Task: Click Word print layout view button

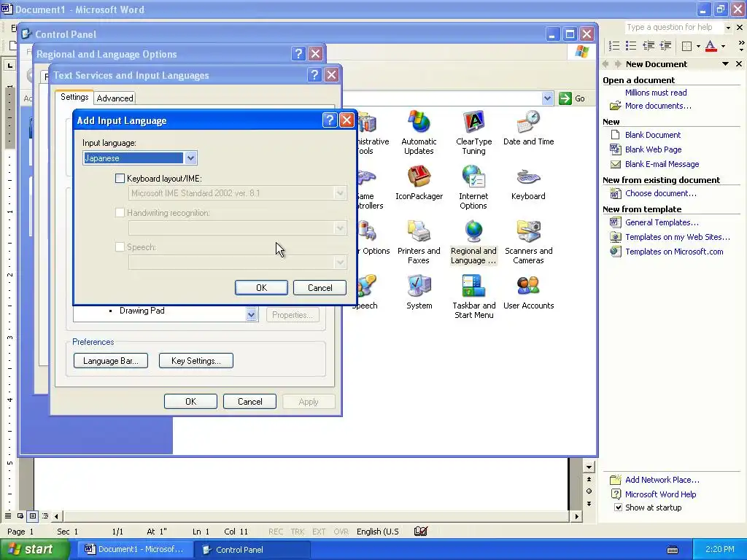Action: click(x=32, y=516)
